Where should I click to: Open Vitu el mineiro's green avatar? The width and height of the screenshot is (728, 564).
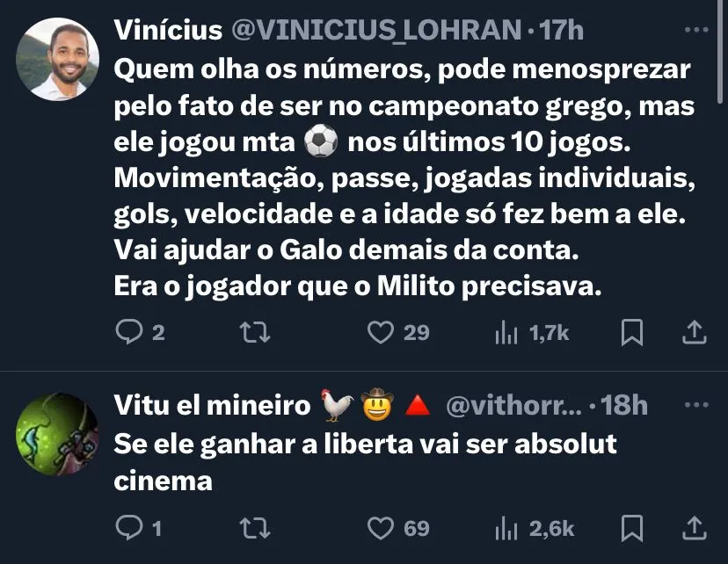point(57,434)
